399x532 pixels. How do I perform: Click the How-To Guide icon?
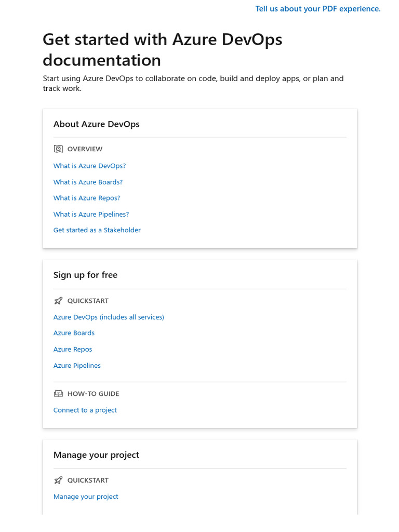pyautogui.click(x=58, y=394)
